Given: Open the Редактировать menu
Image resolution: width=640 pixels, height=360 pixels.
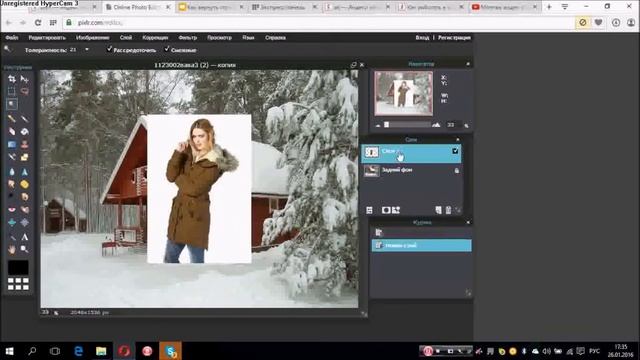Looking at the screenshot, I should 47,38.
